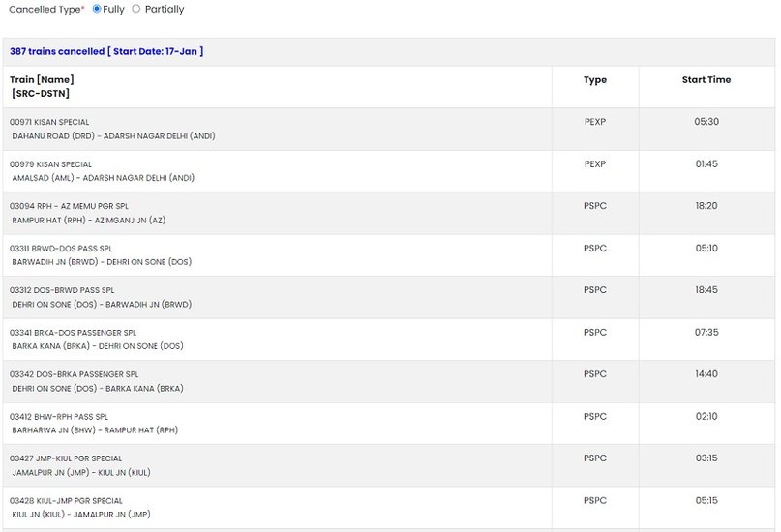781x532 pixels.
Task: Select the 03312 DOS-BRWD PASS SPL row
Action: coord(388,297)
